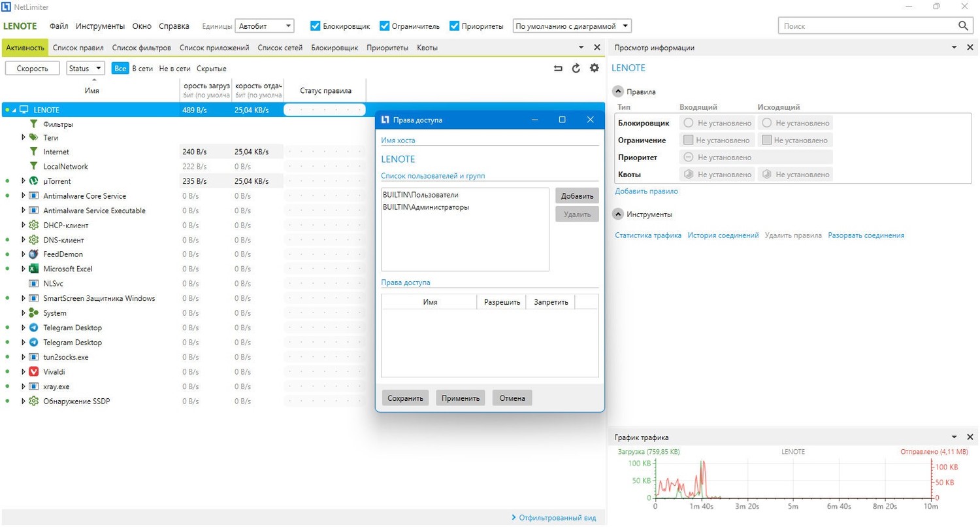Uncheck the Приоритеты checkbox
Viewport: 980px width, 527px height.
point(455,26)
